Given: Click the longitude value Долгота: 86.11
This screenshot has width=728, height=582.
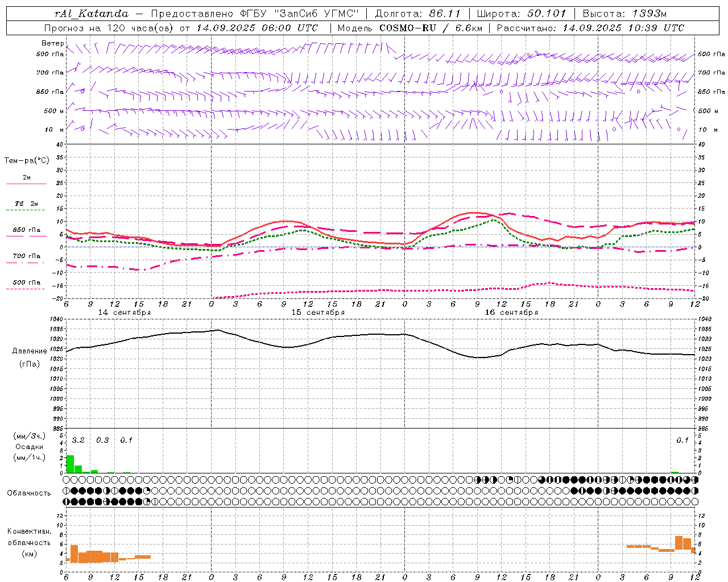Looking at the screenshot, I should pyautogui.click(x=418, y=14).
